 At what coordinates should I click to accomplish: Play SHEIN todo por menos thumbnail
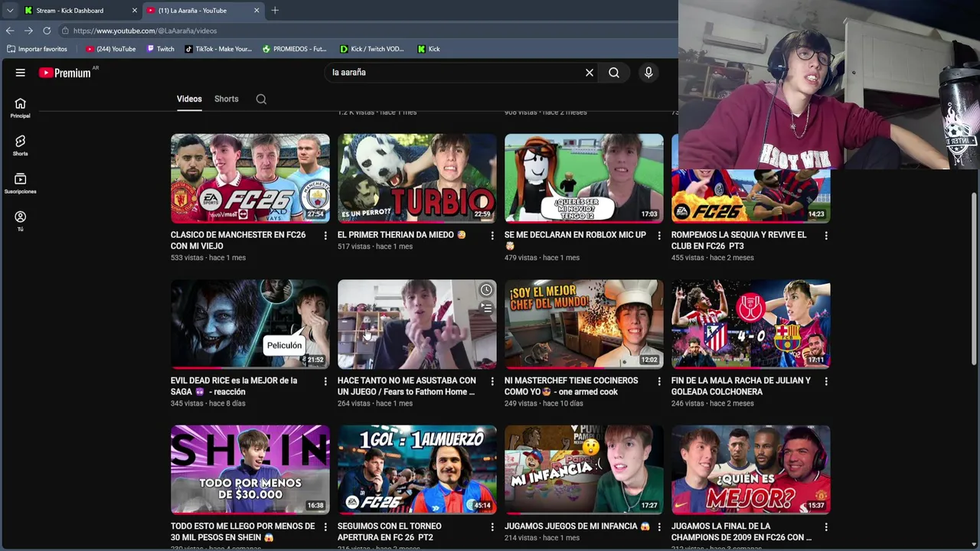tap(250, 470)
